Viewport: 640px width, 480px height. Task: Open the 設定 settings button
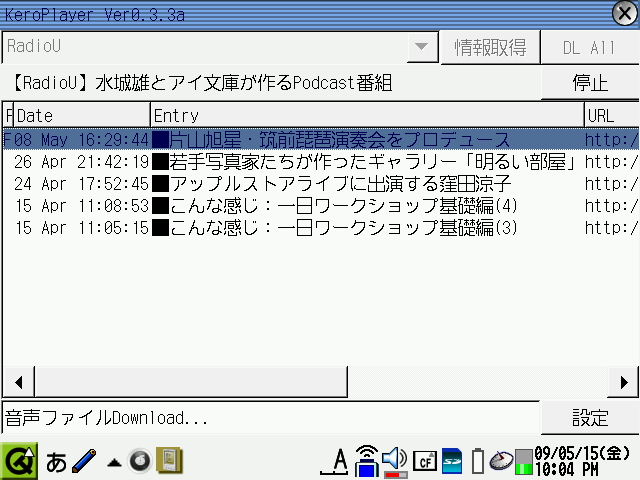coord(590,418)
